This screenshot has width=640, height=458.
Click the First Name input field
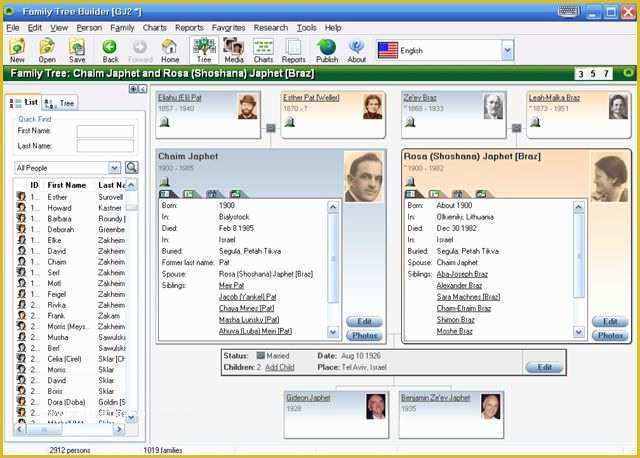[x=105, y=131]
